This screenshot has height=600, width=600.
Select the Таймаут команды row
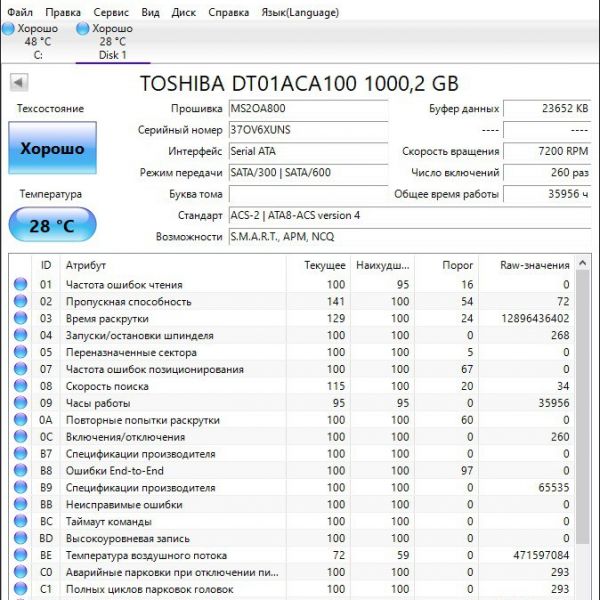291,521
